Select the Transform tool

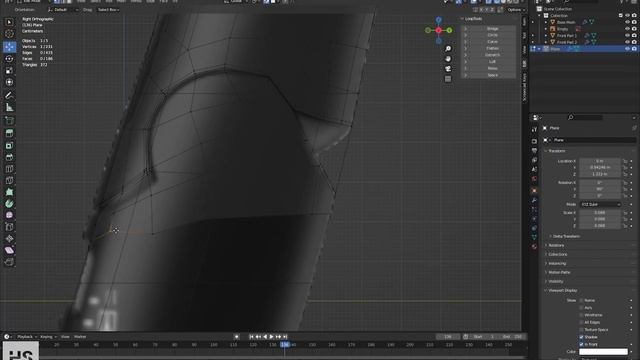pyautogui.click(x=9, y=82)
